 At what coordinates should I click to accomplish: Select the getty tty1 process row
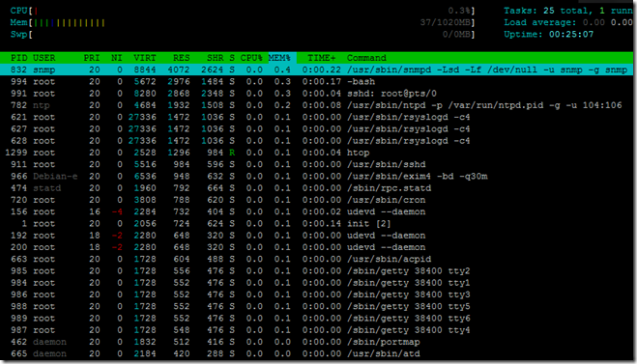[316, 283]
